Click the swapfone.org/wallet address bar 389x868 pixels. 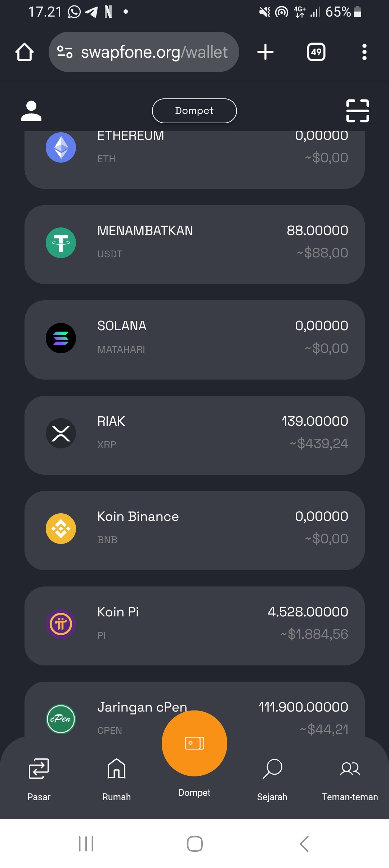point(144,52)
